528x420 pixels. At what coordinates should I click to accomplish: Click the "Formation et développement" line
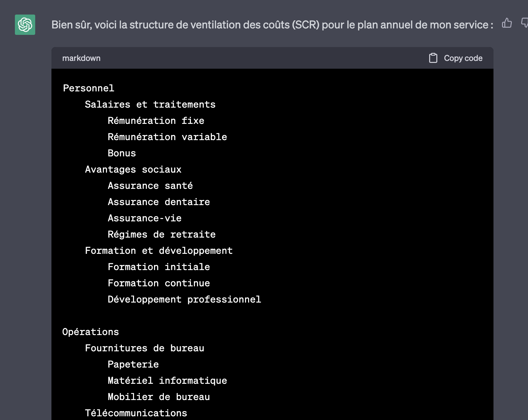159,251
